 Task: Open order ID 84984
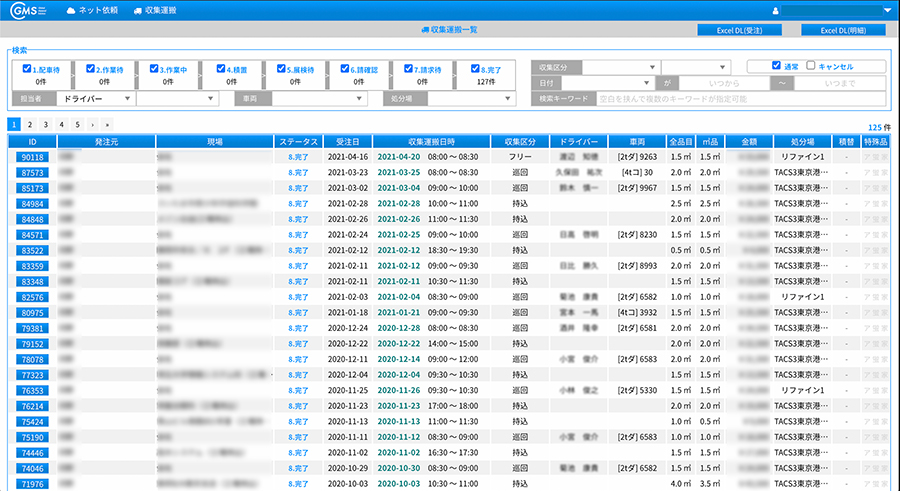(32, 203)
